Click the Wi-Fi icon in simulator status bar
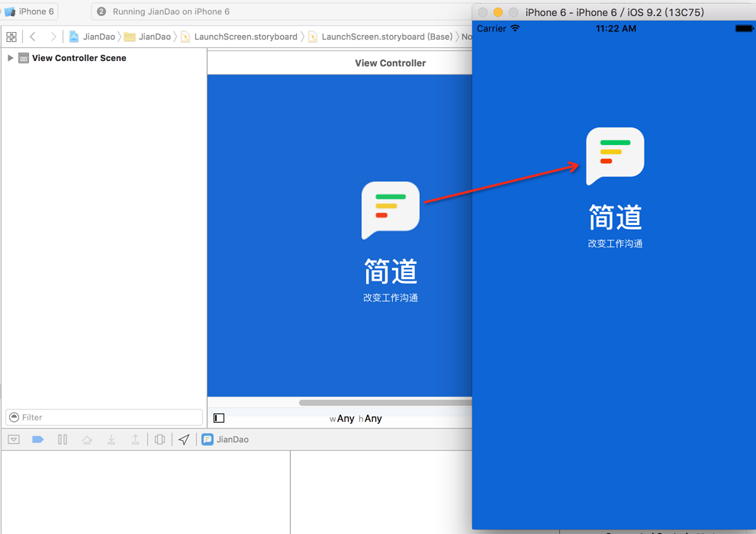Screen dimensions: 756x534 point(515,28)
